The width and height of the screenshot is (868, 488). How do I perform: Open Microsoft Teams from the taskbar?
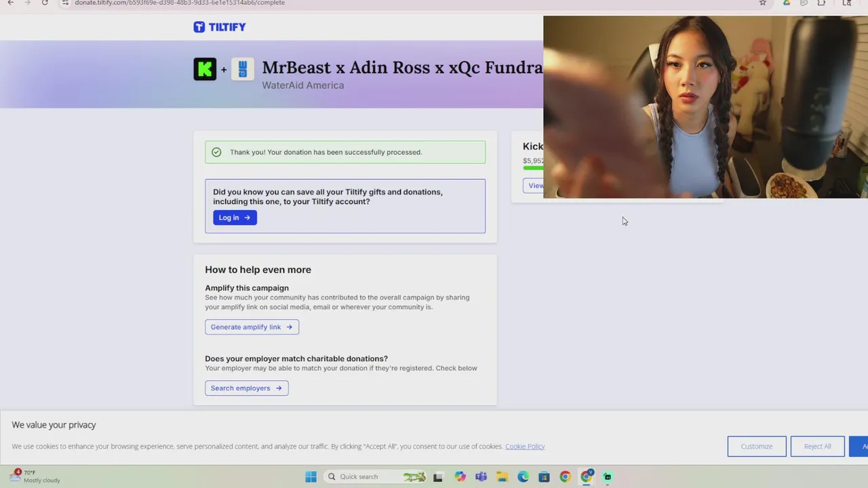[x=481, y=476]
